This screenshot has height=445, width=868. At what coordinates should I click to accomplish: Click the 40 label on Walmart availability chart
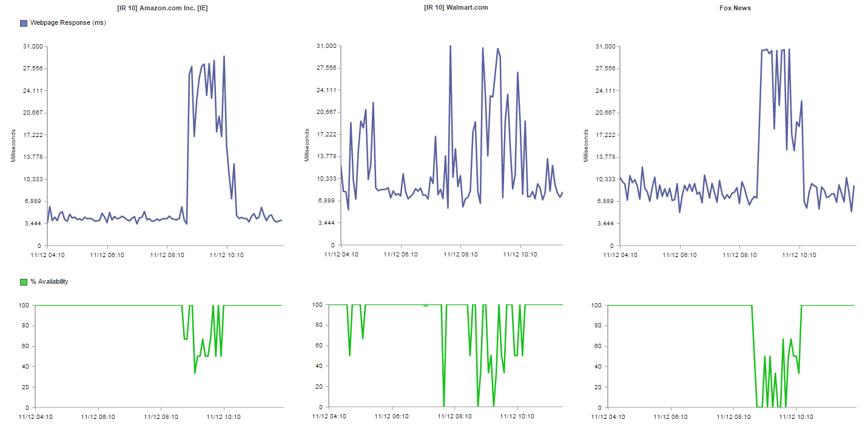tap(320, 366)
